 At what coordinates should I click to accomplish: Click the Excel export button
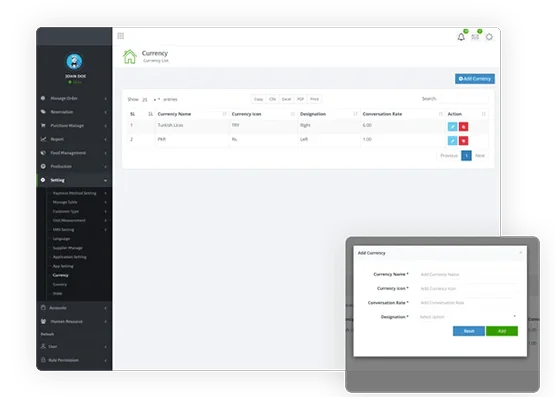coord(286,99)
